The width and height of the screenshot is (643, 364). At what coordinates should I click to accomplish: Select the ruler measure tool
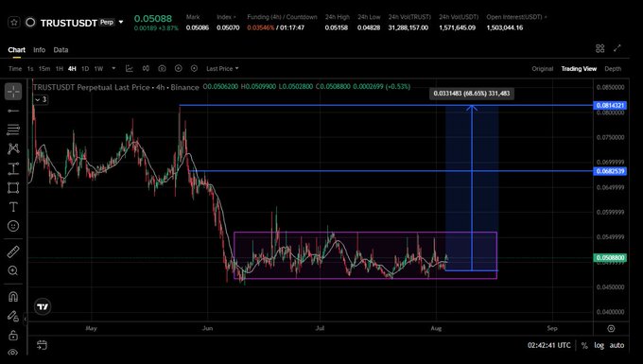pyautogui.click(x=13, y=251)
